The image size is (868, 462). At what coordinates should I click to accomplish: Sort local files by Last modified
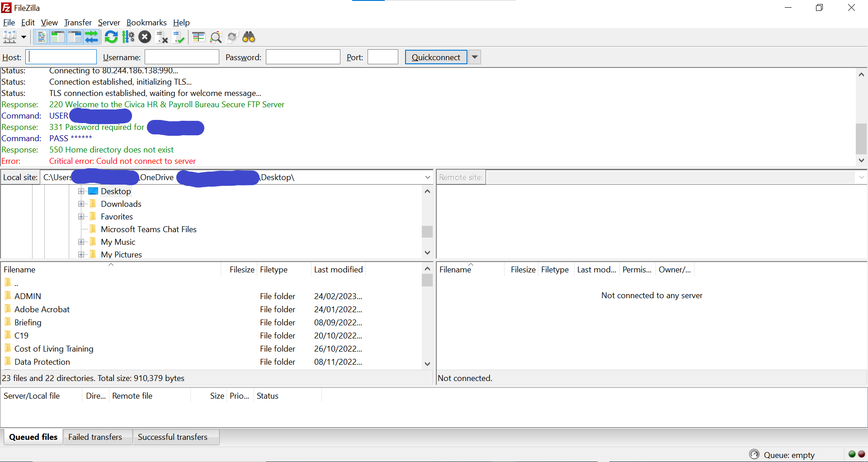[338, 270]
